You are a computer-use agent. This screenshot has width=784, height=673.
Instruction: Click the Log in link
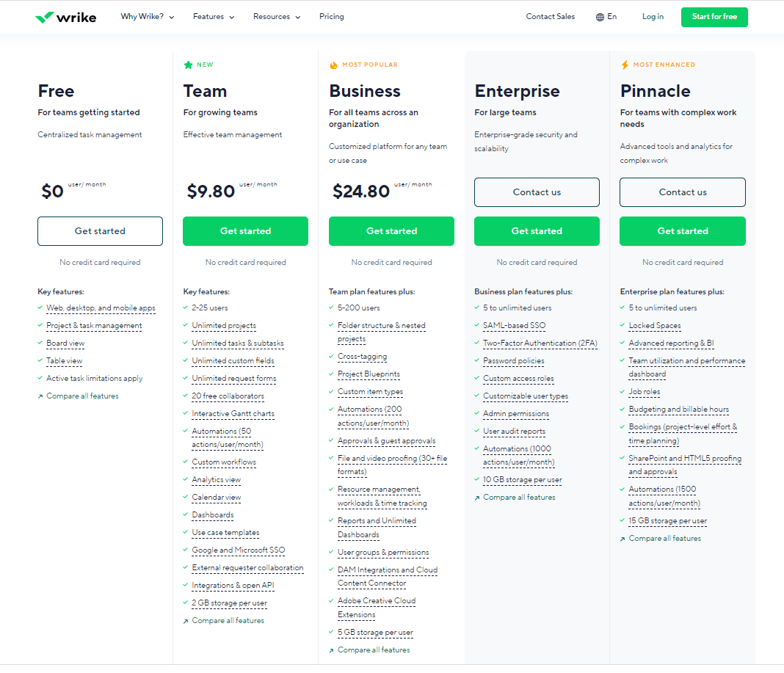(653, 16)
